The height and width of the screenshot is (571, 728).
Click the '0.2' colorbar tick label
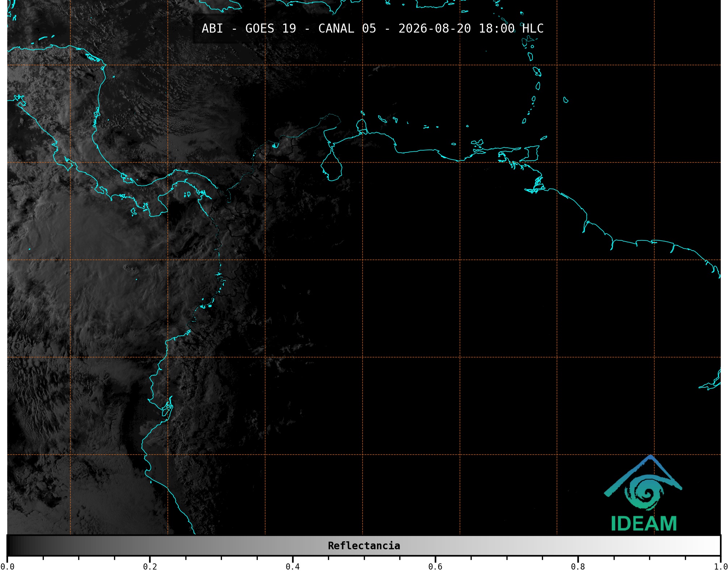[150, 566]
